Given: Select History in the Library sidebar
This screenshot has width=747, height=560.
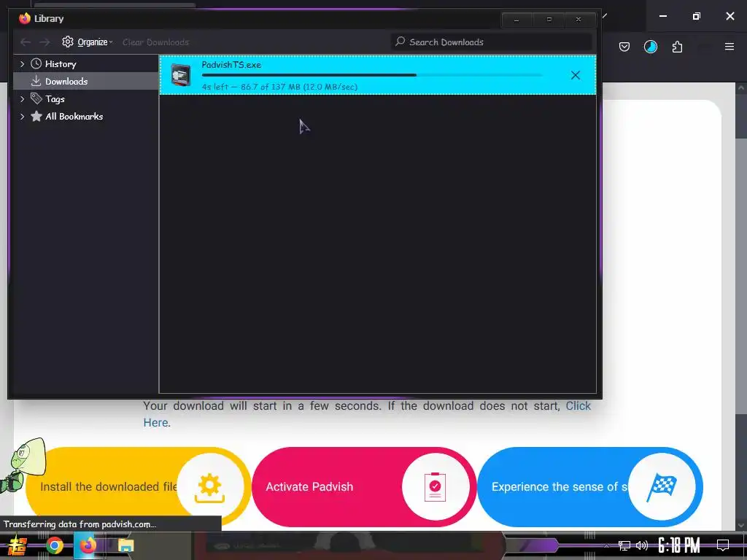Looking at the screenshot, I should click(x=86, y=64).
